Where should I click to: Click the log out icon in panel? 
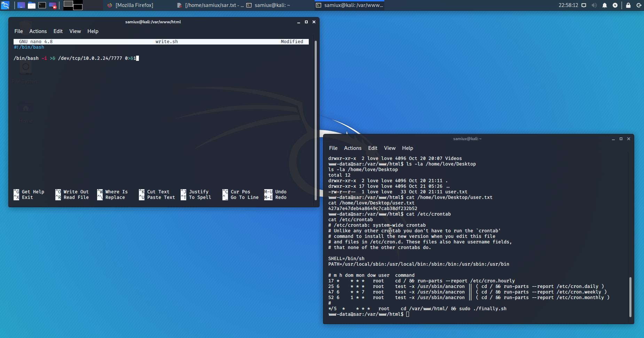click(639, 5)
